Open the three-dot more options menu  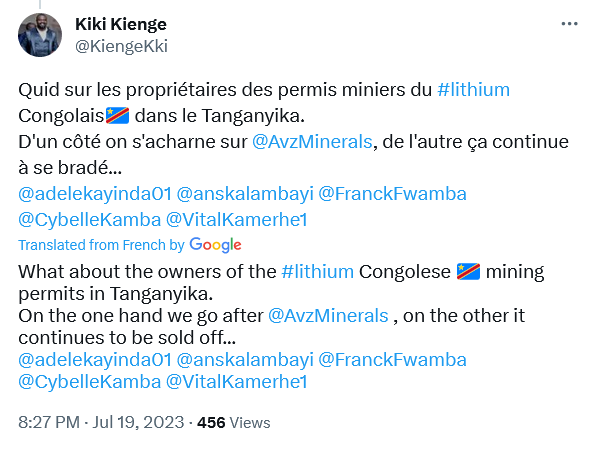(569, 24)
